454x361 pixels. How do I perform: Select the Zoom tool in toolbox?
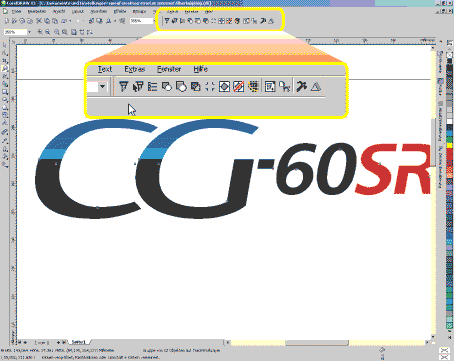pyautogui.click(x=5, y=69)
